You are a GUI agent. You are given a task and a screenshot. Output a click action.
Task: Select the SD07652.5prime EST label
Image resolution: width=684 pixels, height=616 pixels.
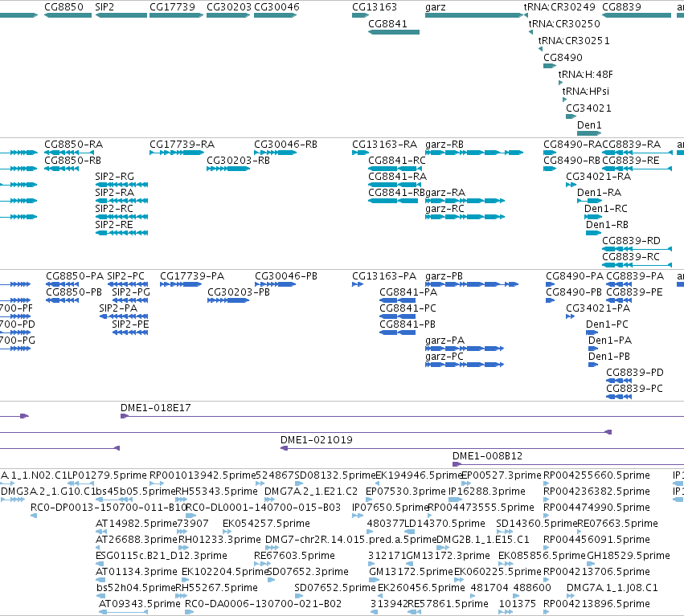tap(335, 588)
